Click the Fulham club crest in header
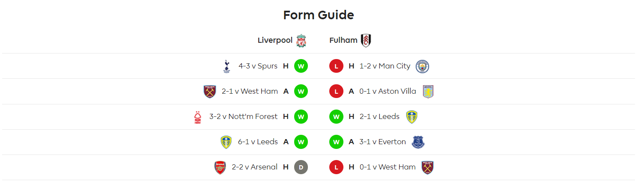 click(366, 40)
